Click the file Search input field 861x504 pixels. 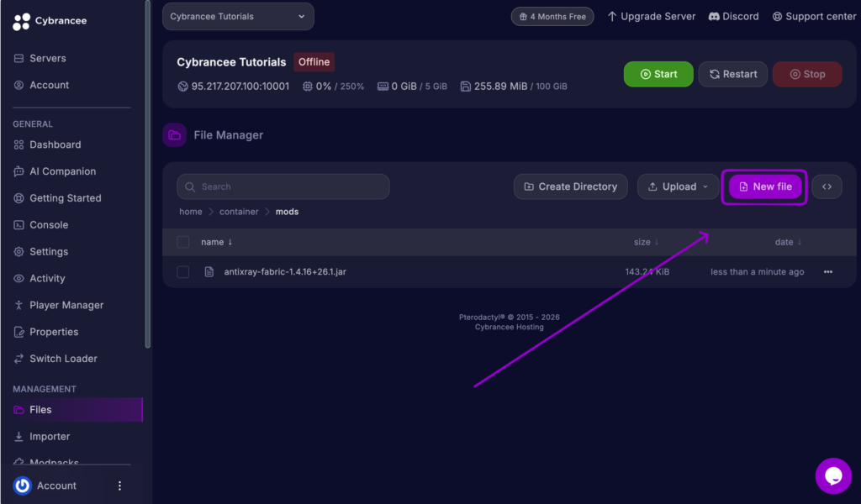click(283, 186)
